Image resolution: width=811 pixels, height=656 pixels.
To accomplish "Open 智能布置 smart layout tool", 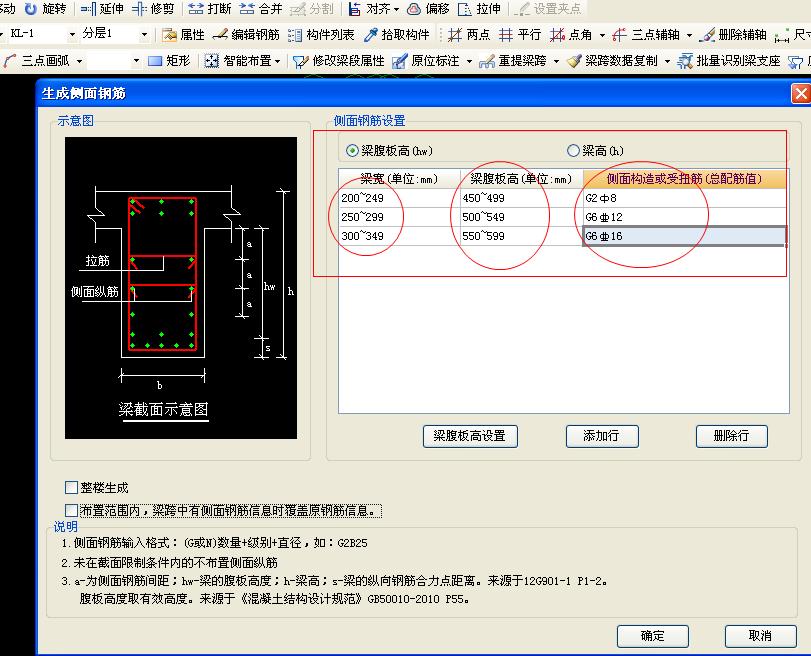I will point(238,61).
